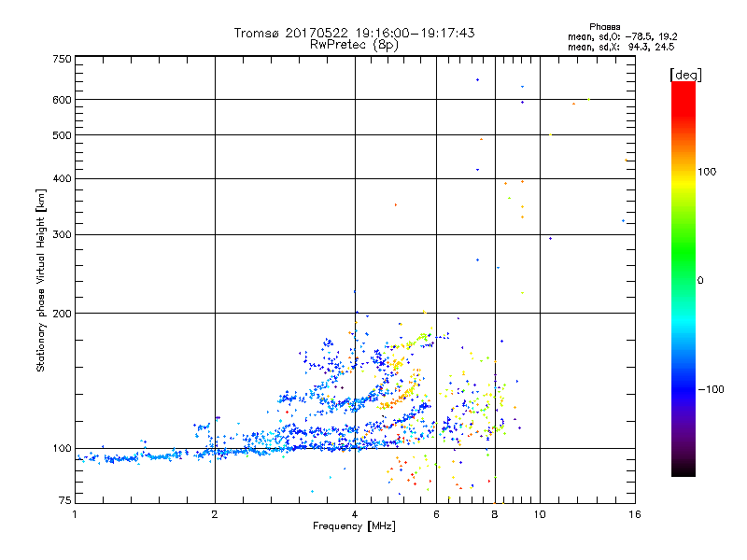Click the 'mean, sd,O: -78.5, 19.2' text

click(623, 36)
